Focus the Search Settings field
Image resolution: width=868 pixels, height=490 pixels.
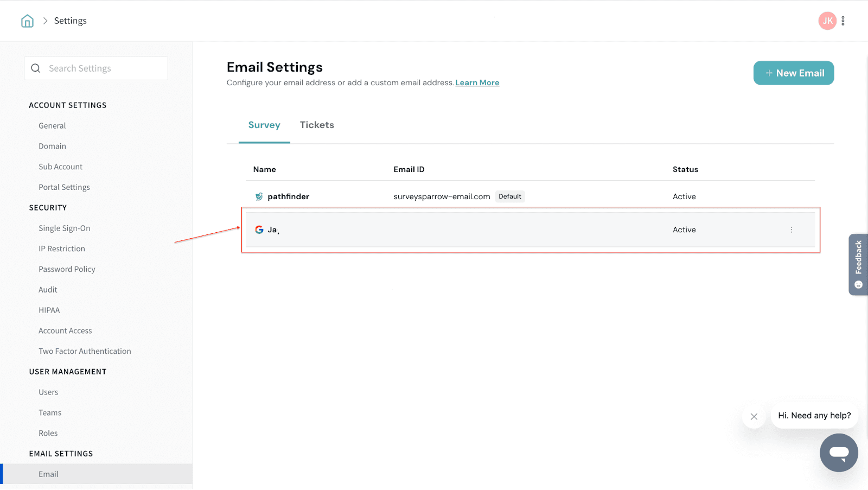point(103,68)
